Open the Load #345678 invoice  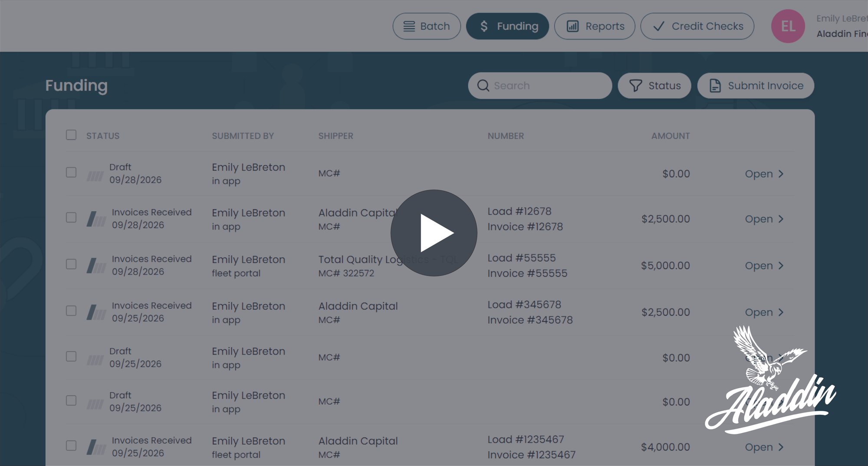764,312
